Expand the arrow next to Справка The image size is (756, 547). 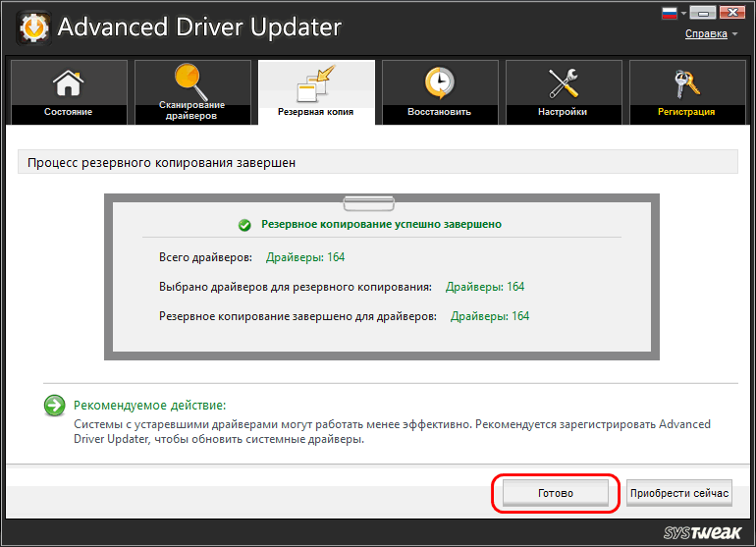coord(734,34)
